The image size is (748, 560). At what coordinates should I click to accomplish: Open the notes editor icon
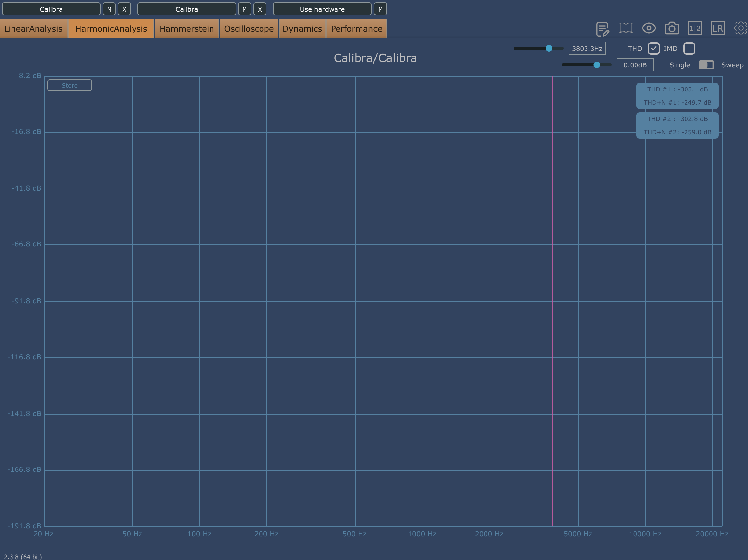click(x=603, y=29)
